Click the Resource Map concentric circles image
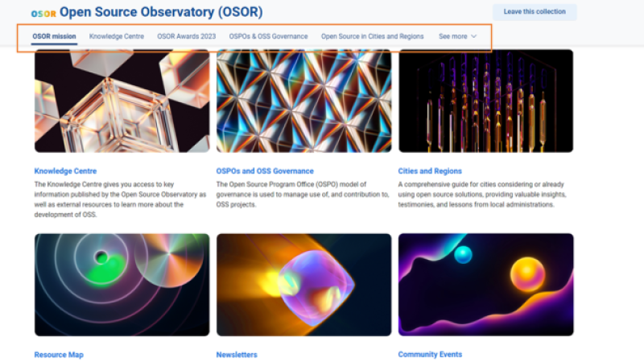This screenshot has width=644, height=362. point(122,285)
